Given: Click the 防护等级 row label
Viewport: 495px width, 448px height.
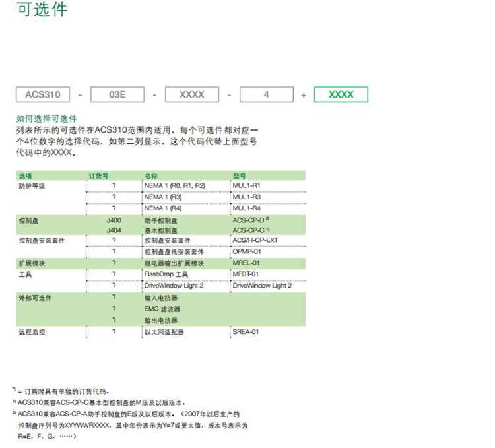Looking at the screenshot, I should point(32,186).
